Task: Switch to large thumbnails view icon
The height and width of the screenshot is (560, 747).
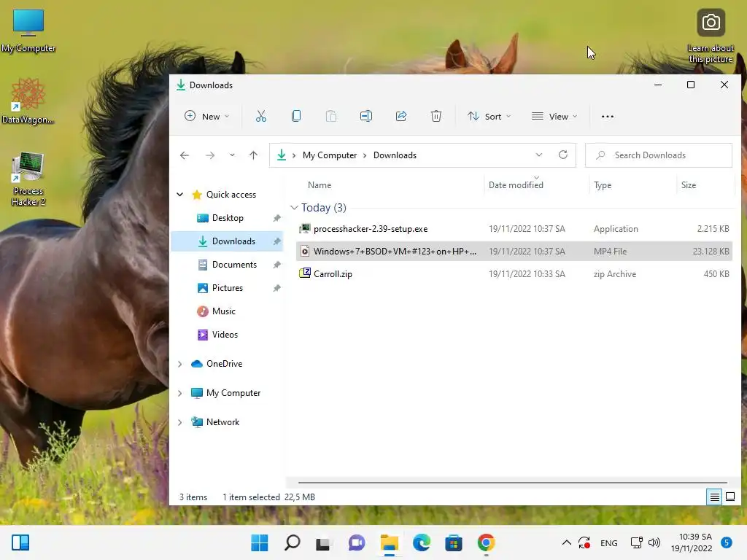Action: pyautogui.click(x=729, y=497)
